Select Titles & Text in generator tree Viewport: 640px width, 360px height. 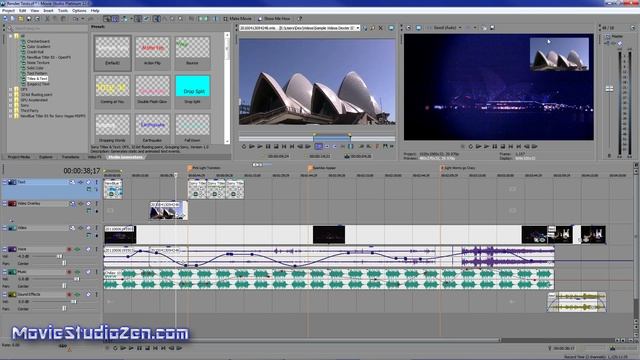(37, 78)
